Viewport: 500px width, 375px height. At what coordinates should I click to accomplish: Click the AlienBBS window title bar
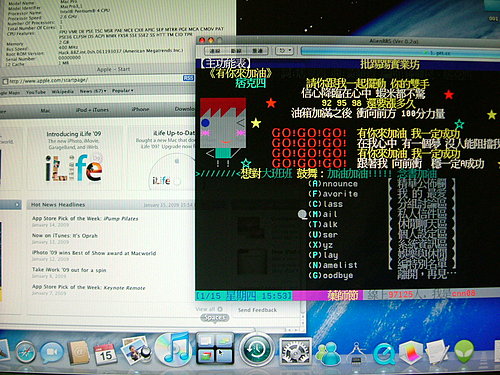pyautogui.click(x=348, y=41)
